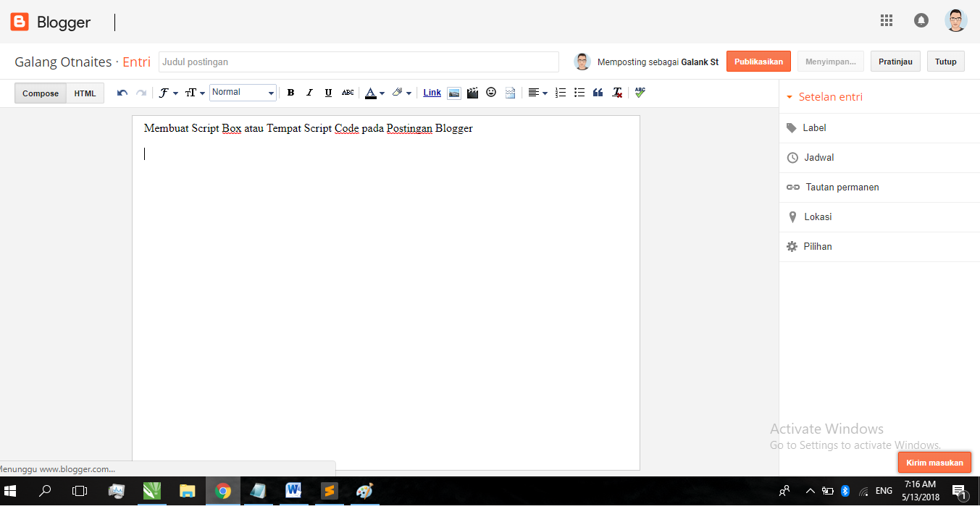Open the Windows action center notifications
Screen dimensions: 980x509
(960, 492)
